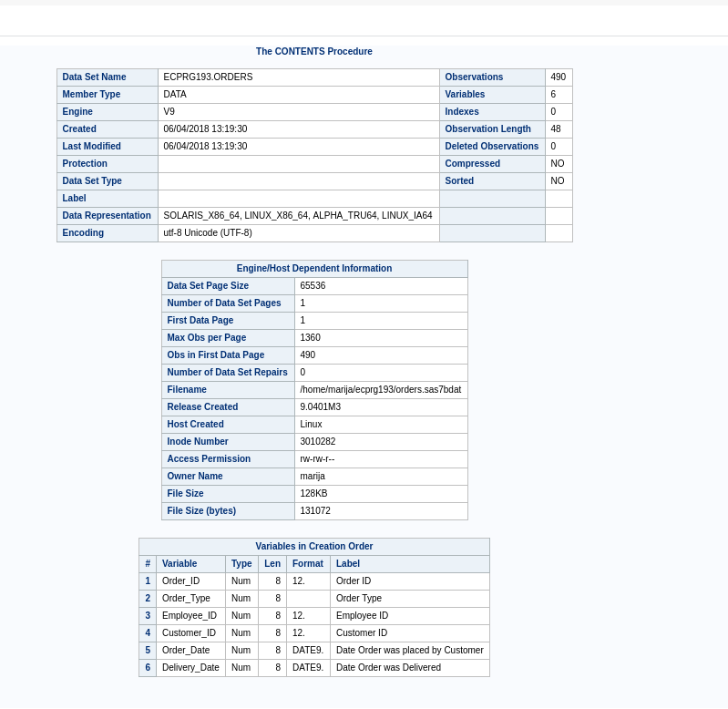Click the Engine/Host Dependent Information header

(313, 269)
